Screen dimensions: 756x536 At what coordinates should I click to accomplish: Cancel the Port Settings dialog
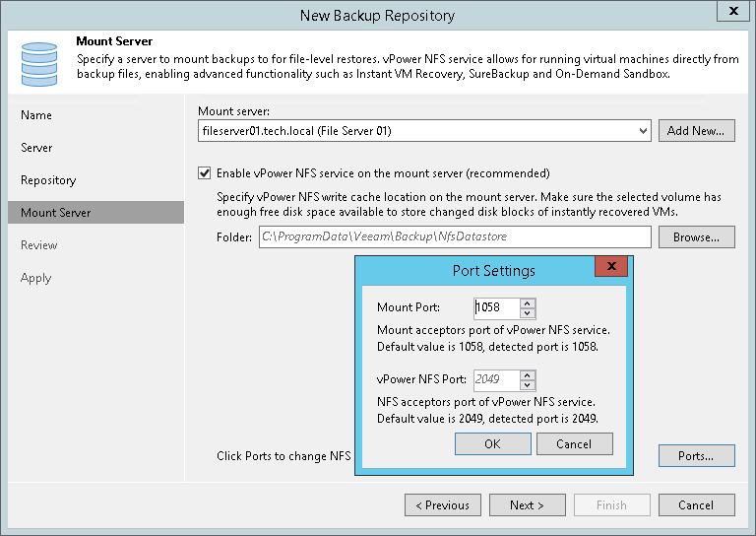point(574,444)
